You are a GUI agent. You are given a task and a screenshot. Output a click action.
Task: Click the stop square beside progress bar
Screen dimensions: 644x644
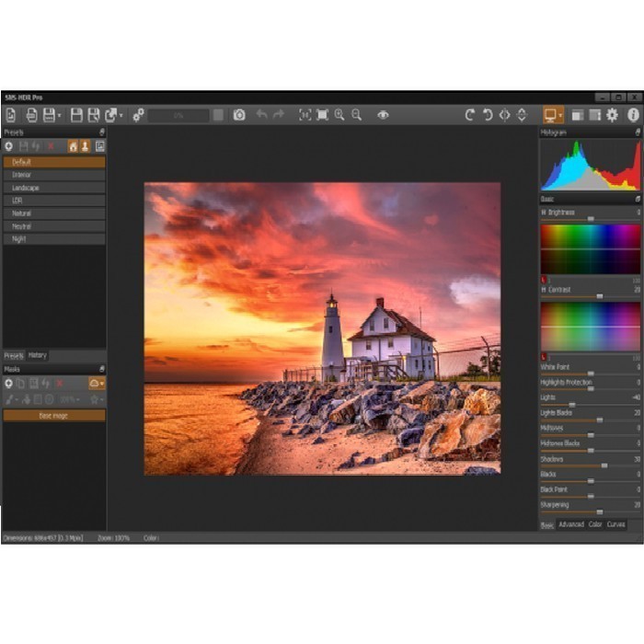point(218,115)
